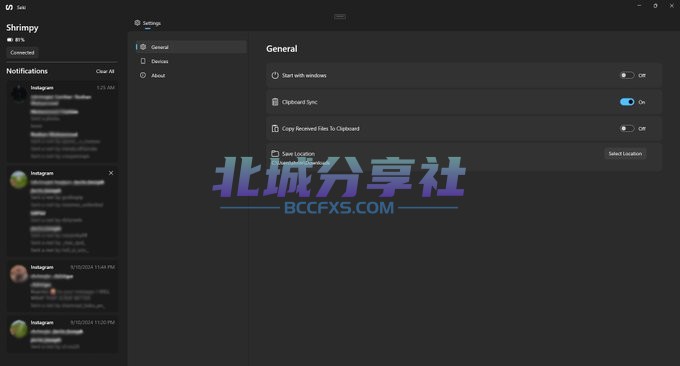The width and height of the screenshot is (680, 366).
Task: Click the Seki app logo in the title bar
Action: coord(9,7)
